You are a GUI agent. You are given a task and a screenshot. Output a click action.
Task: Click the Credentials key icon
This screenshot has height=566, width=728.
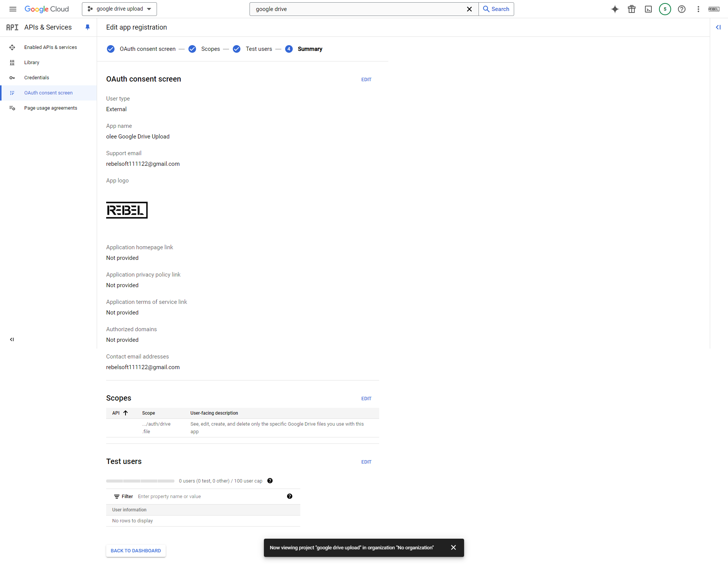pos(12,78)
